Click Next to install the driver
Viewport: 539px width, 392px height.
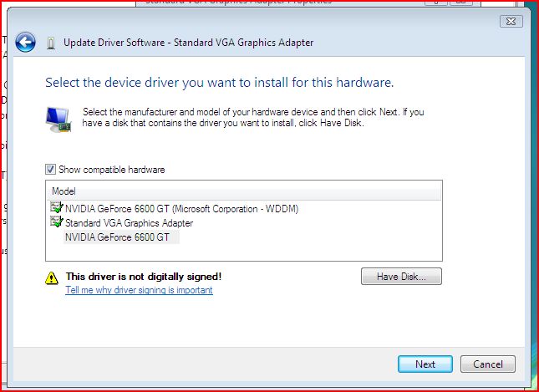425,364
